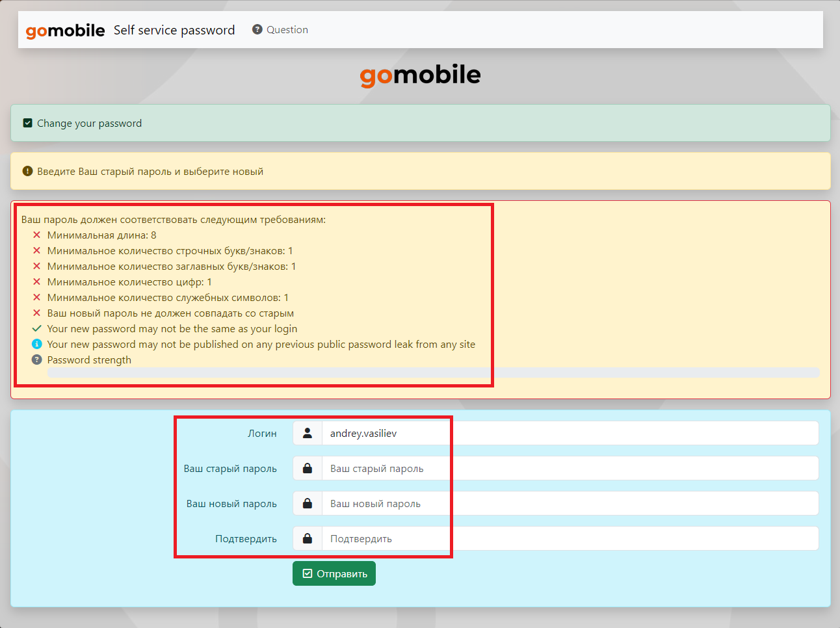This screenshot has height=628, width=840.
Task: Focus the login field with andrey.vasiliev
Action: tap(570, 433)
